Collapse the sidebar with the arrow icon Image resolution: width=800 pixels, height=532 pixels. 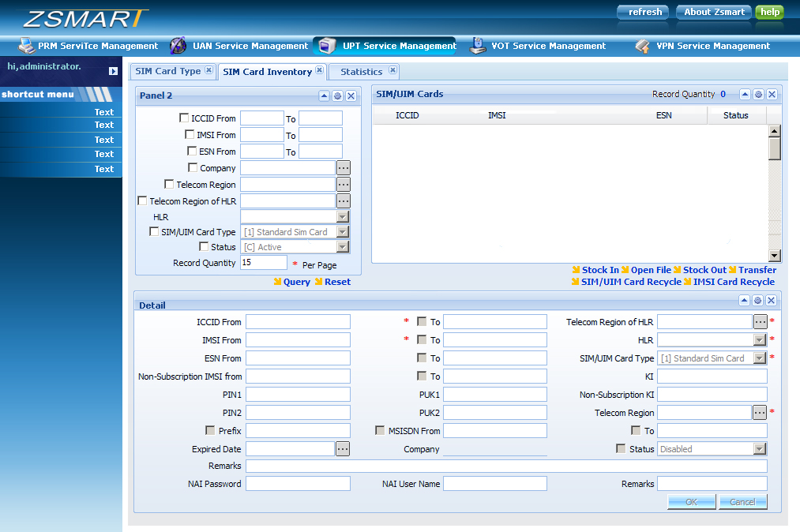click(x=114, y=71)
